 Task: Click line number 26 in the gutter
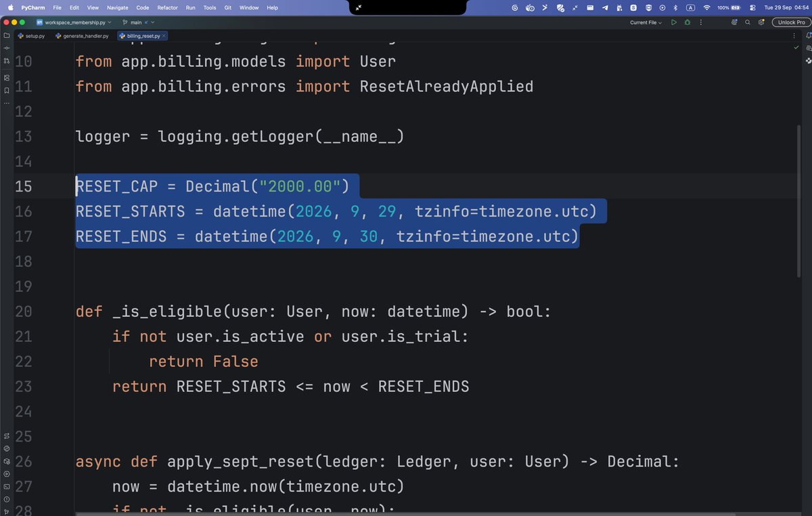[23, 462]
